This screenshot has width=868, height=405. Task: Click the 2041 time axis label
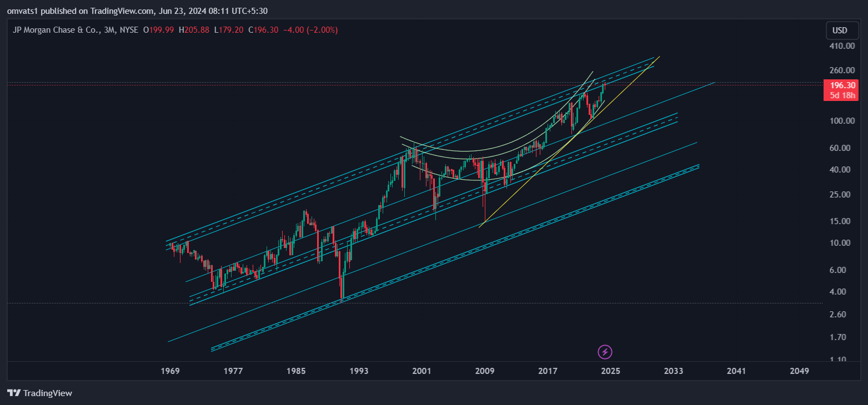point(736,371)
